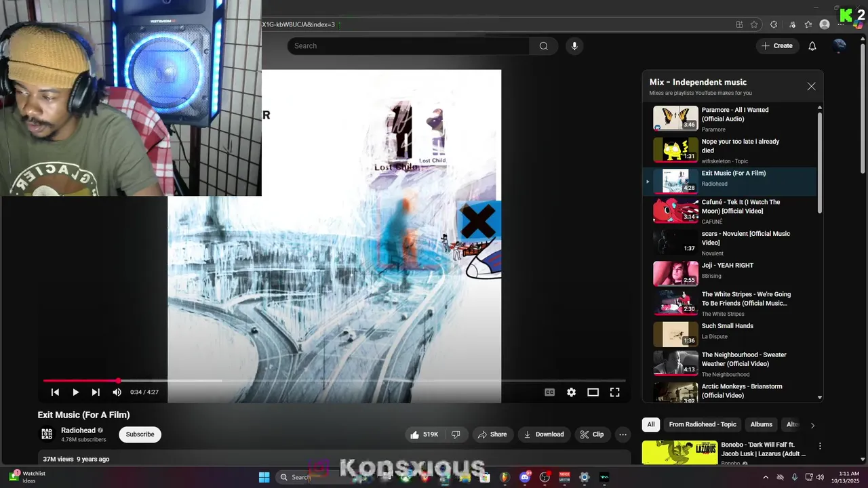Dislike the Exit Music video
This screenshot has height=488, width=868.
pos(456,434)
